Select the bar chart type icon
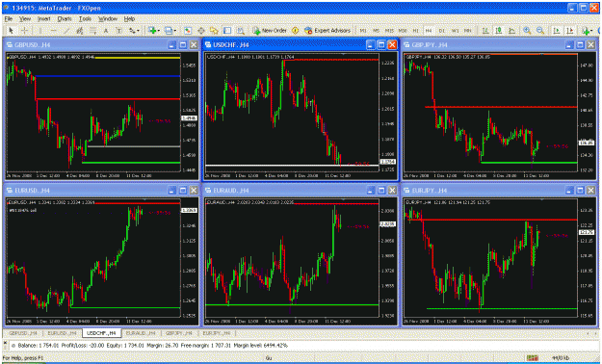602x364 pixels. [485, 31]
